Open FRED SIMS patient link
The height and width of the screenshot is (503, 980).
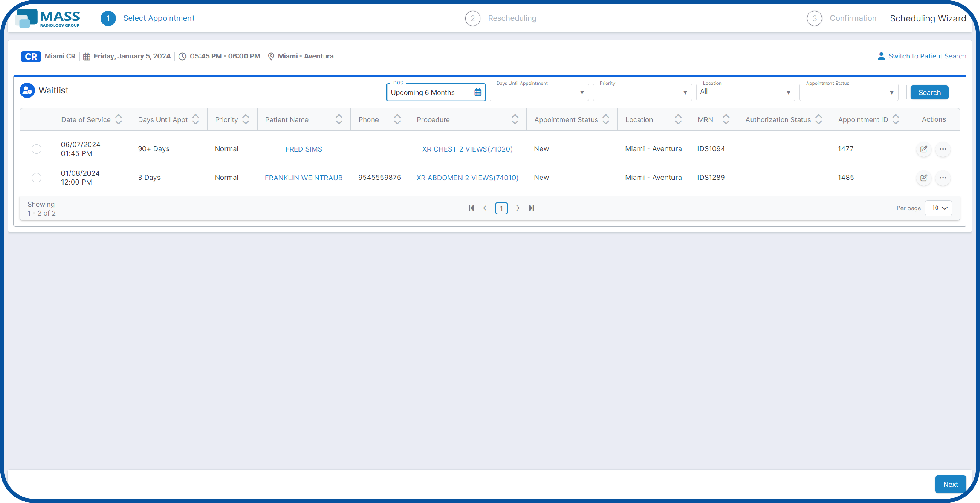[x=303, y=149]
